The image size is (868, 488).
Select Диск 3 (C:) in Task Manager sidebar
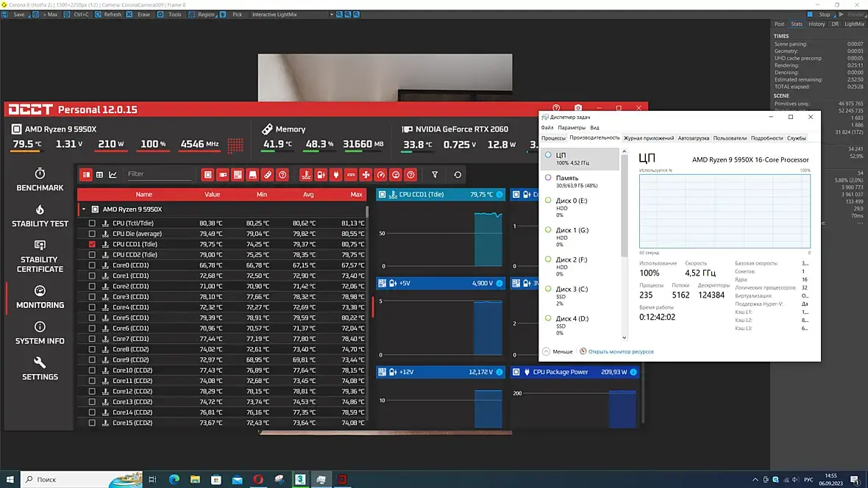[x=580, y=296]
